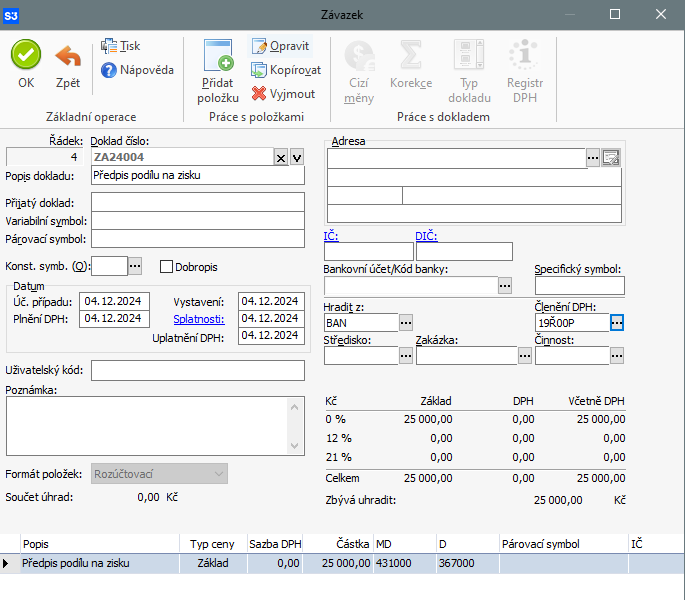Open Konst. symb. lookup button
This screenshot has width=685, height=600.
pos(135,266)
